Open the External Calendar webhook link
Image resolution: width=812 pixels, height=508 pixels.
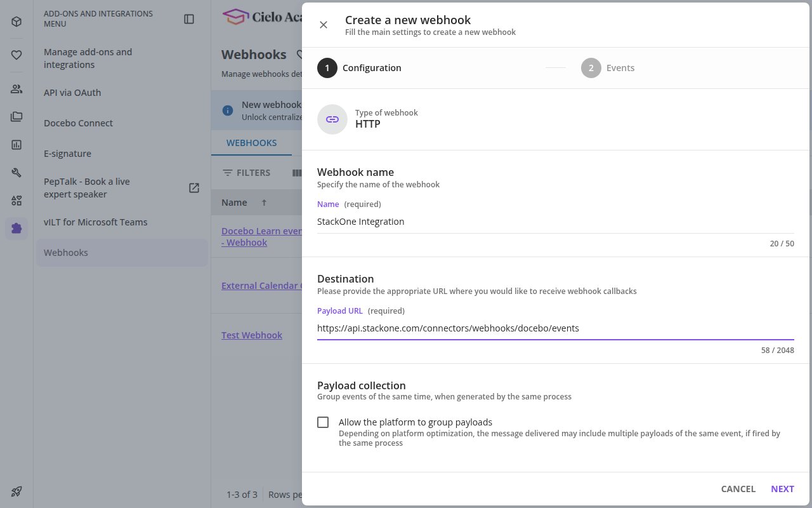[x=261, y=286]
